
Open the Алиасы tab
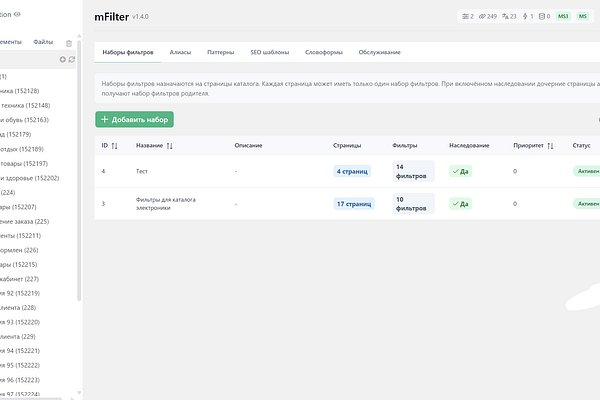(x=180, y=52)
